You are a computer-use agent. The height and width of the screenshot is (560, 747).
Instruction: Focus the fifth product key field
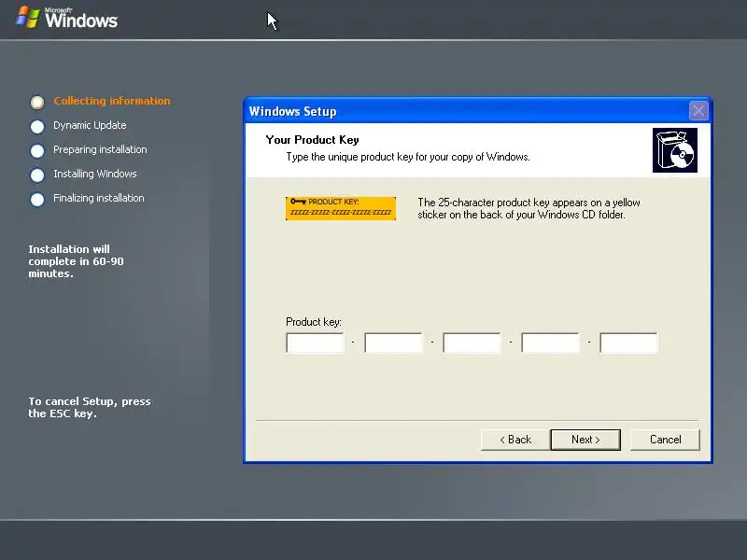pyautogui.click(x=628, y=343)
